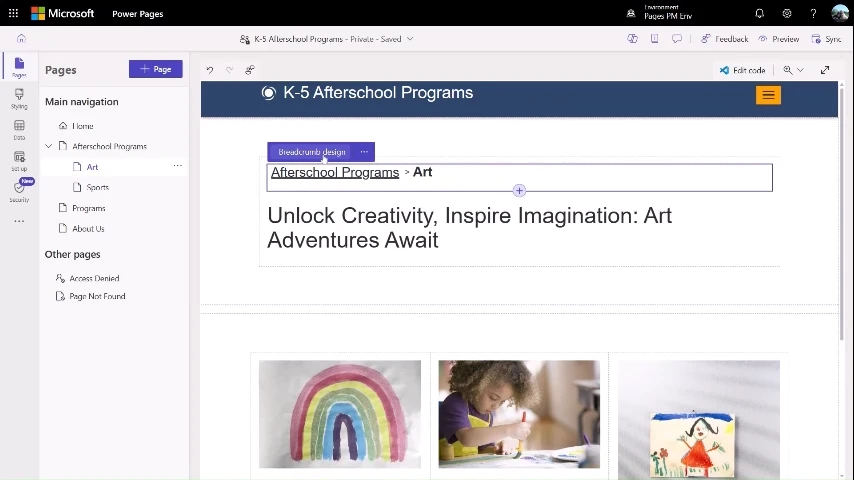Screen dimensions: 854x480
Task: Open the Data workspace icon
Action: pos(19,129)
